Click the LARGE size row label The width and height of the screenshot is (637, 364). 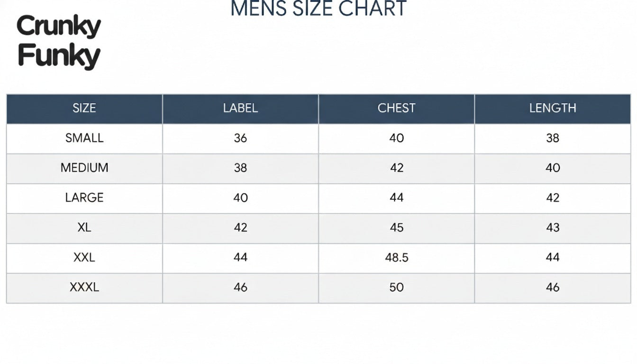(84, 198)
